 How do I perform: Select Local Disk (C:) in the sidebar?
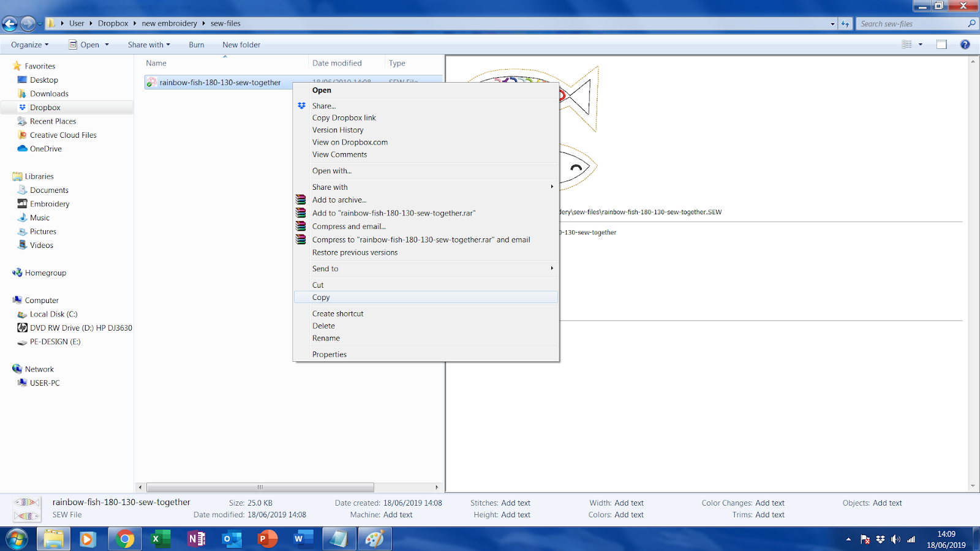pos(53,314)
